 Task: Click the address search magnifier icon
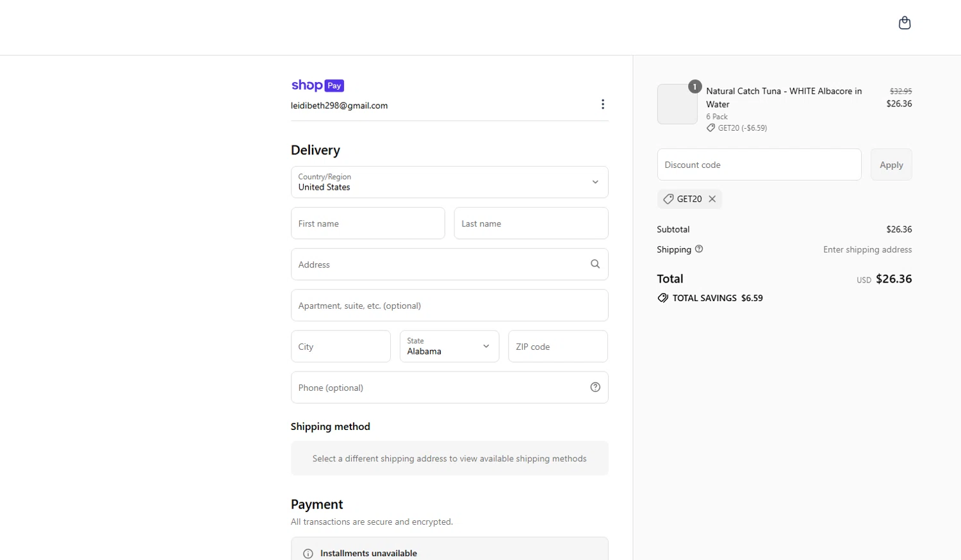pos(595,264)
